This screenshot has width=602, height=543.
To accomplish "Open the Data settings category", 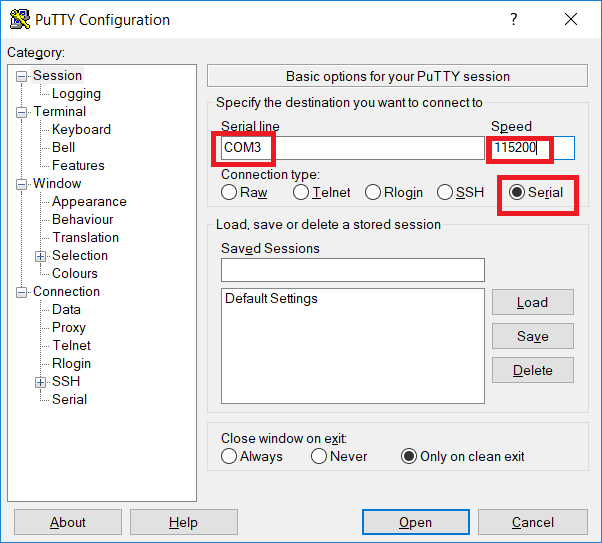I will 66,310.
